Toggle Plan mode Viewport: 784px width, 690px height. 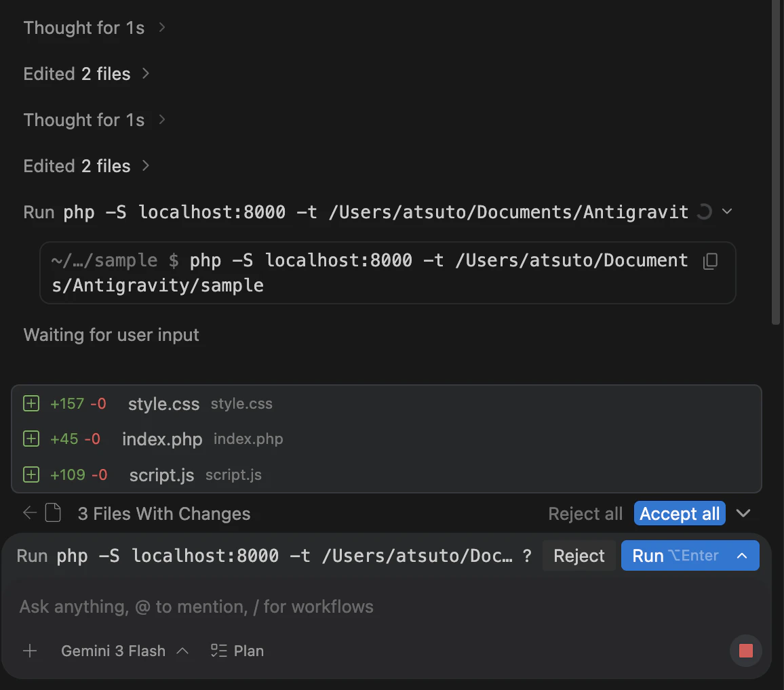(237, 651)
